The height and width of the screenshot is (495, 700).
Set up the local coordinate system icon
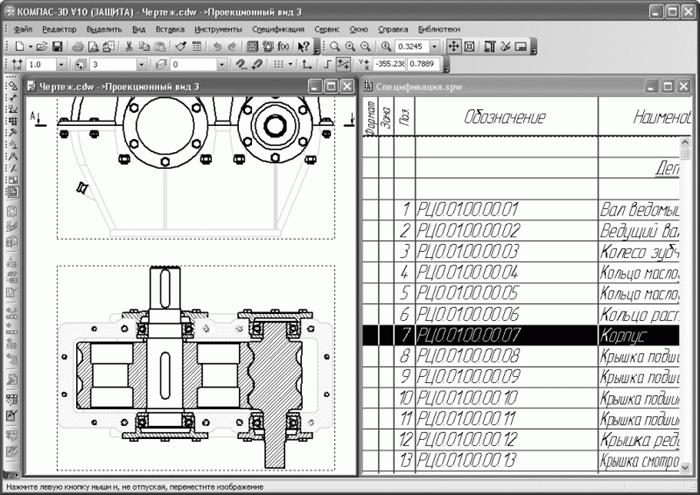306,64
